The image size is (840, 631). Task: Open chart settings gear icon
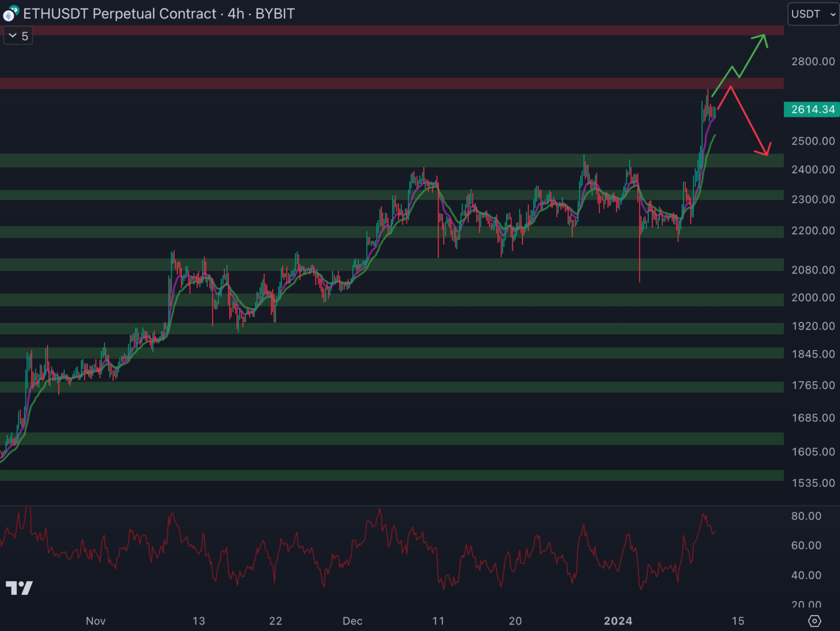click(814, 620)
